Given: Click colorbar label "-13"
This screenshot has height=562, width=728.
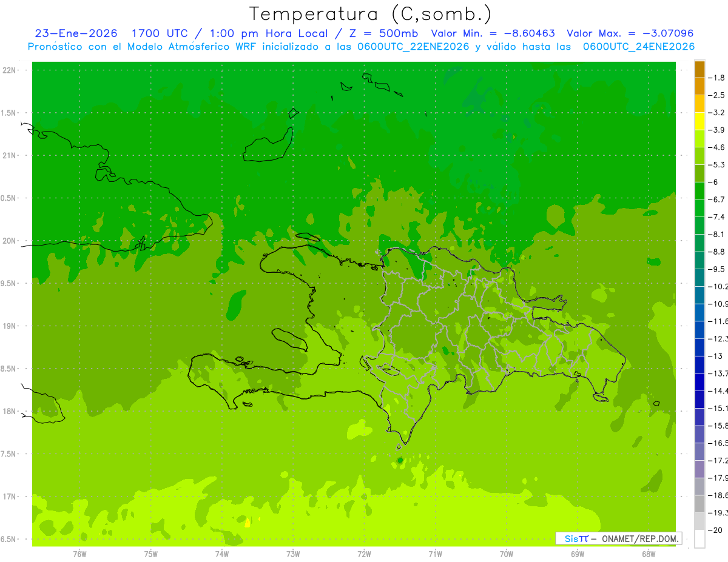Looking at the screenshot, I should (715, 356).
